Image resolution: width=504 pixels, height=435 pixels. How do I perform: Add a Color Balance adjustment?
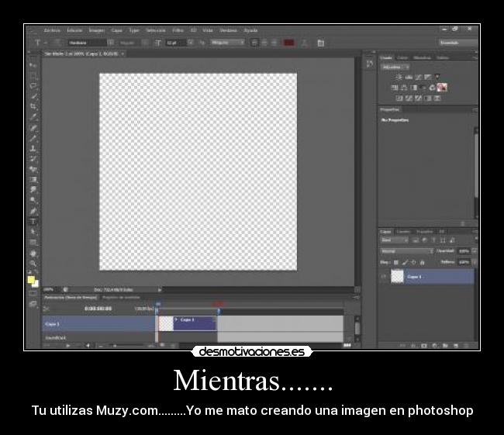[404, 88]
